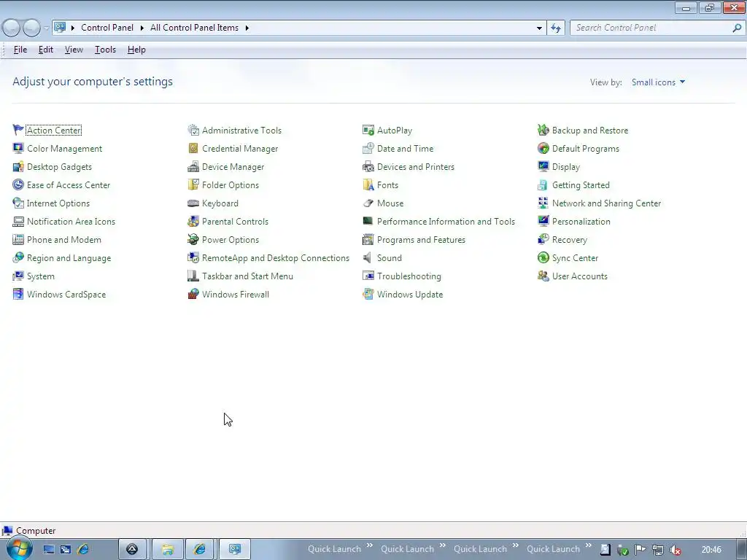
Task: Click the Action Center flag in system tray
Action: pyautogui.click(x=640, y=550)
